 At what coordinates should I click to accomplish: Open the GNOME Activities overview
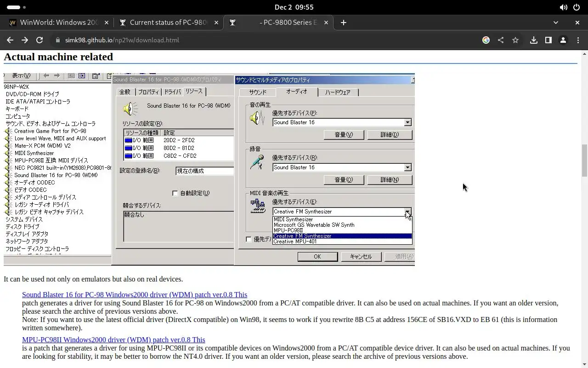(x=17, y=7)
